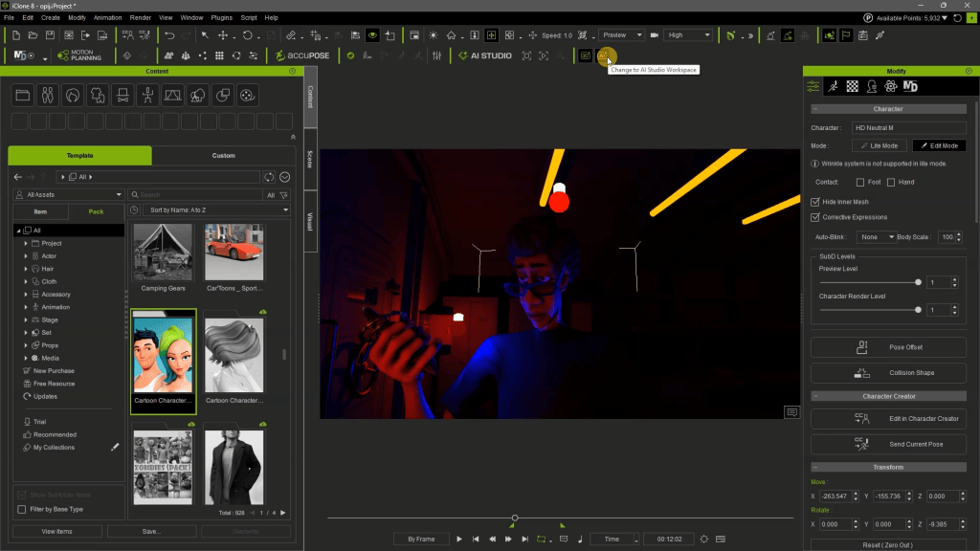Open the Stage curtain icon in Content
The image size is (980, 551).
click(x=172, y=95)
